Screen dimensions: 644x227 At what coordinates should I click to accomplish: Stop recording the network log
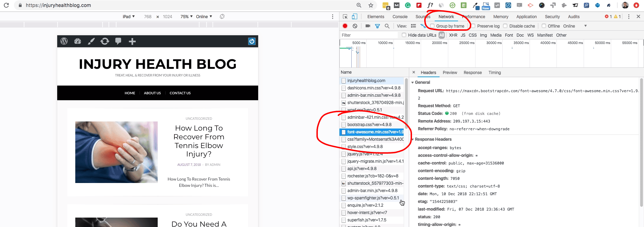pyautogui.click(x=345, y=26)
